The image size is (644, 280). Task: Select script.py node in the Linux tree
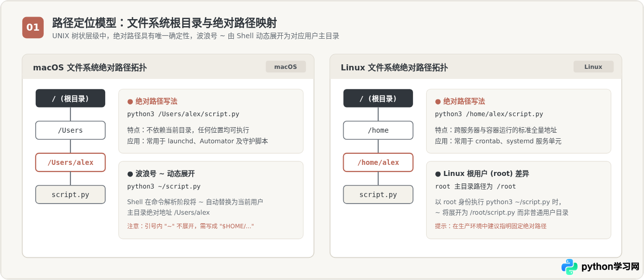pos(378,195)
